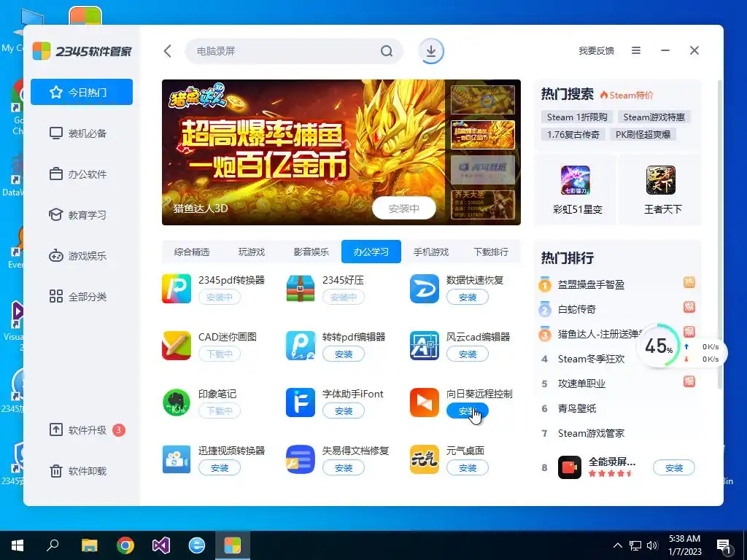747x560 pixels.
Task: Switch to the 影音娱乐 tab
Action: pyautogui.click(x=311, y=252)
